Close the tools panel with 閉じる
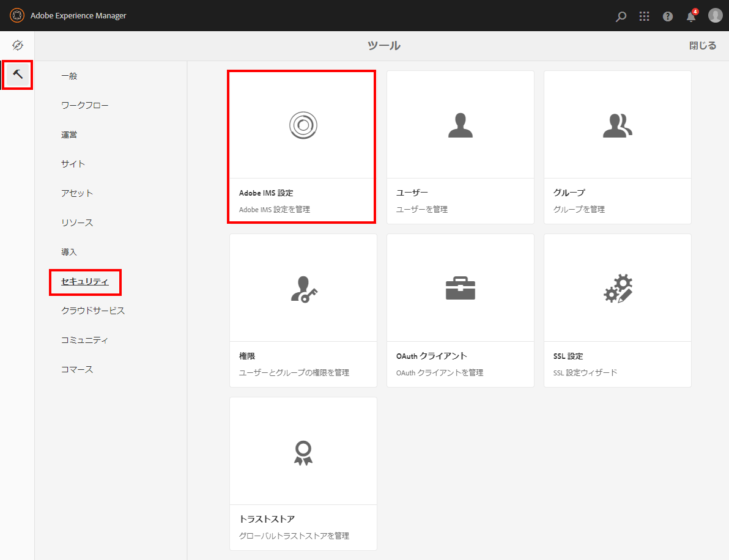This screenshot has width=729, height=560. 703,45
